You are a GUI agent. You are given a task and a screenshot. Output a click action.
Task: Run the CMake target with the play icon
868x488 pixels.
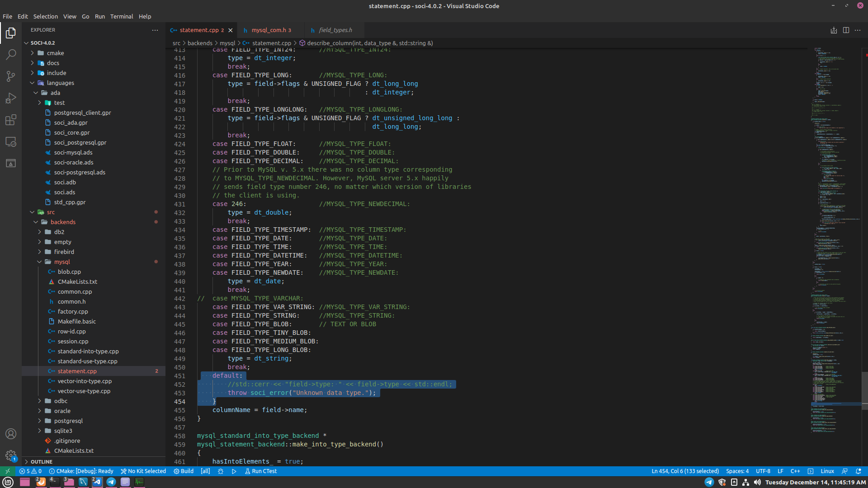[x=234, y=471]
